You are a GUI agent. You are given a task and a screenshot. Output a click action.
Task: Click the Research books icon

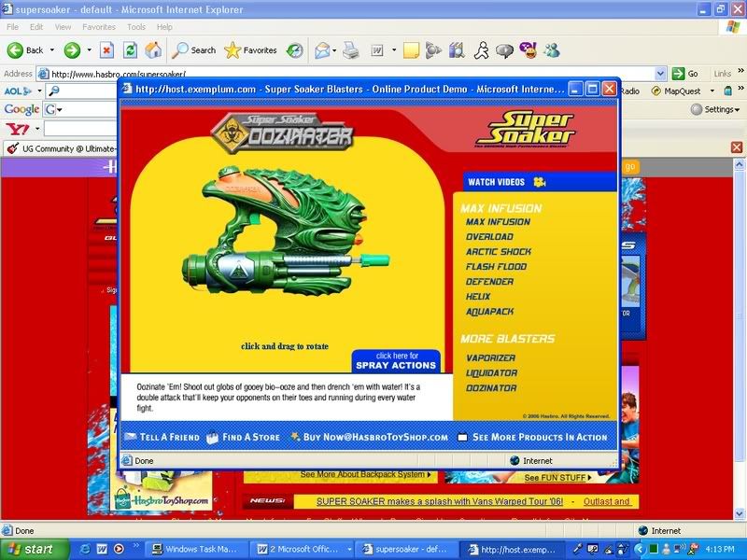click(x=457, y=50)
